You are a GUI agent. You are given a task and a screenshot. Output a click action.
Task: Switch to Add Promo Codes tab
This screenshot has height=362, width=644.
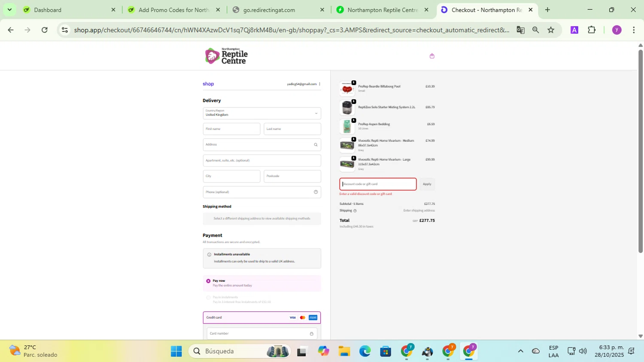[174, 10]
